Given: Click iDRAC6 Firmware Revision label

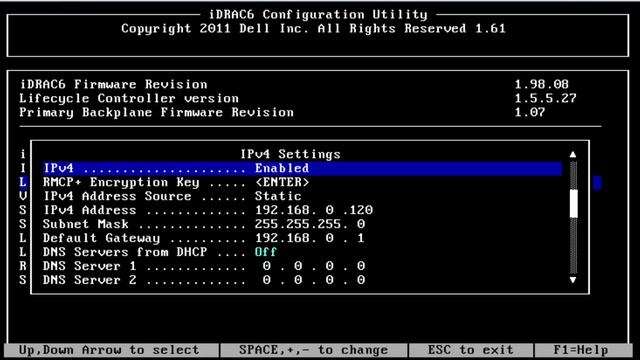Looking at the screenshot, I should coord(113,84).
